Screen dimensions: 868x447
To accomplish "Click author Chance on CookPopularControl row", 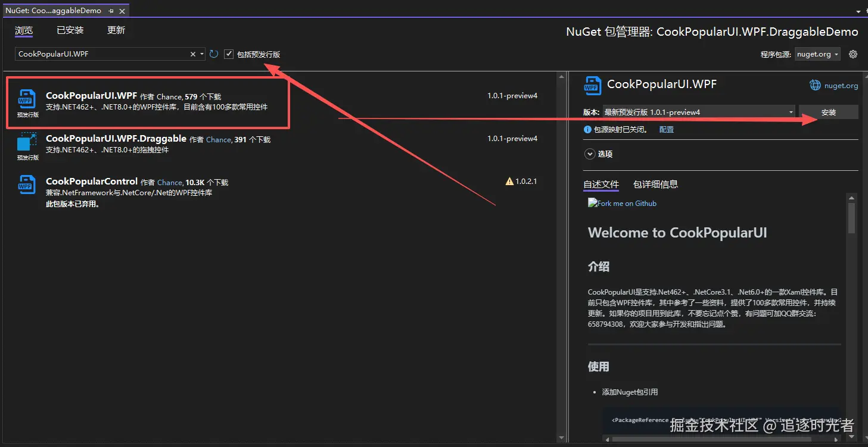I will tap(170, 183).
